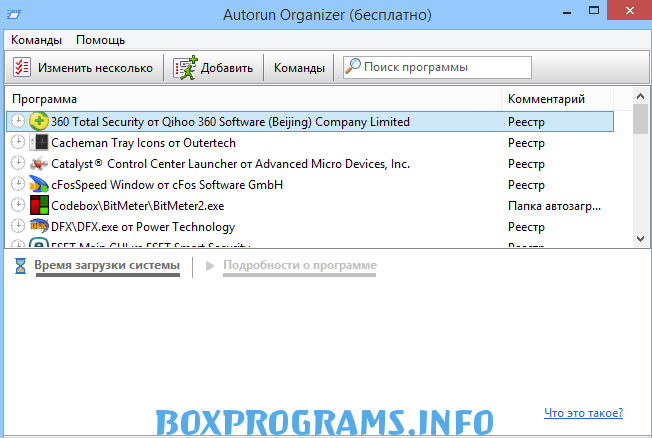The image size is (652, 438).
Task: Click the 360 Total Security program icon
Action: pos(39,121)
